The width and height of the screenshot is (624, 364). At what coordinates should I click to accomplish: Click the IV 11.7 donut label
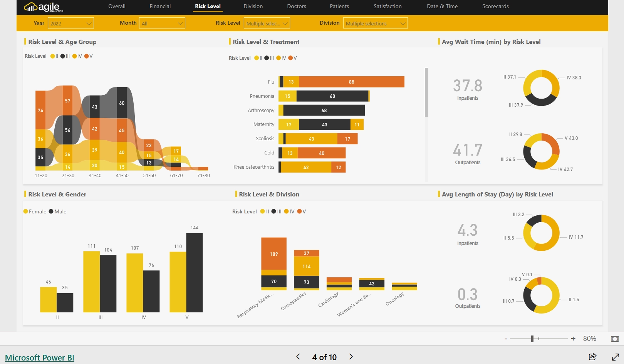576,237
